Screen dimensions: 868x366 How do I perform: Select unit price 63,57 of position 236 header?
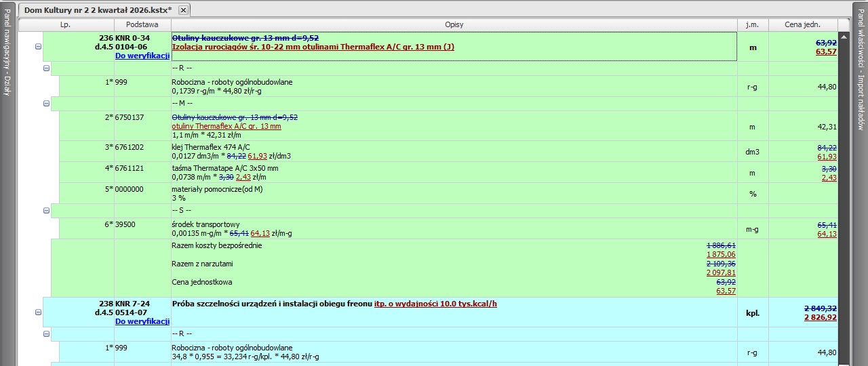[x=826, y=52]
